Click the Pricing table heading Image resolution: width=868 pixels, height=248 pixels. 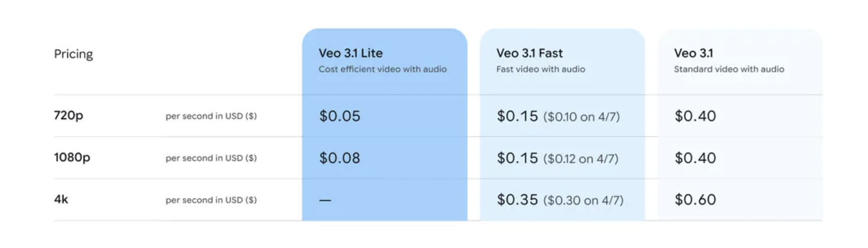73,55
